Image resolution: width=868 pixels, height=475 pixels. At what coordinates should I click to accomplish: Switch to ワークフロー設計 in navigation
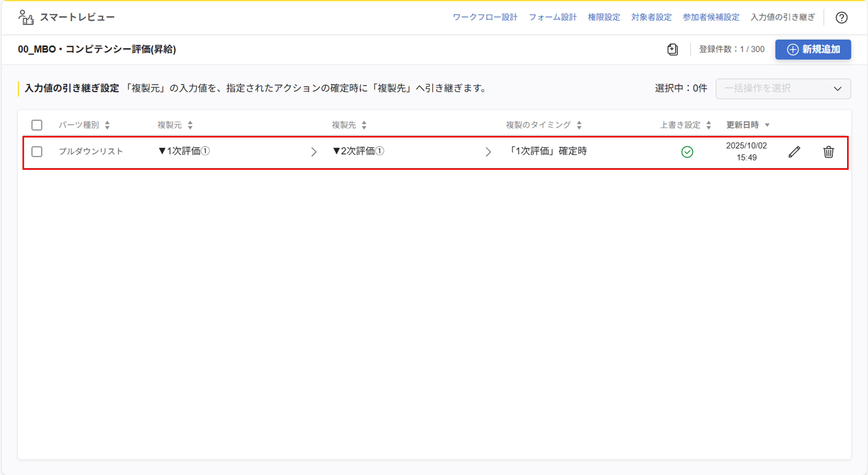coord(486,17)
